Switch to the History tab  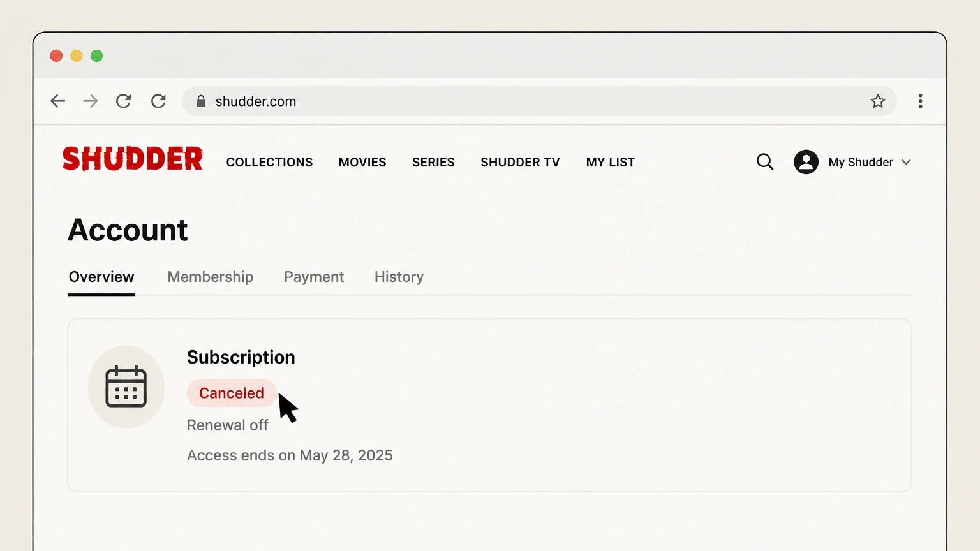click(x=399, y=277)
